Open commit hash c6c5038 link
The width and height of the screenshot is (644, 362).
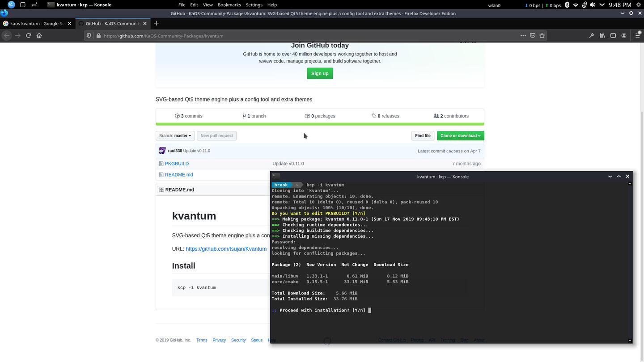454,151
